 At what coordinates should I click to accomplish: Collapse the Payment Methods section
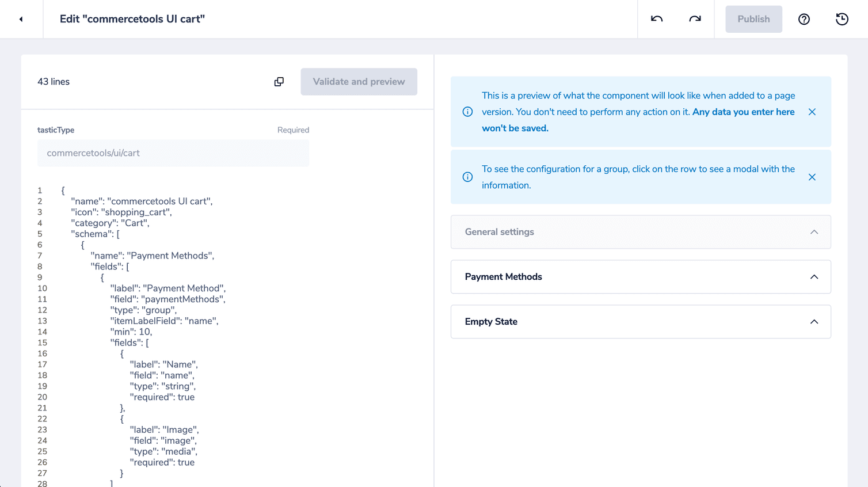814,277
